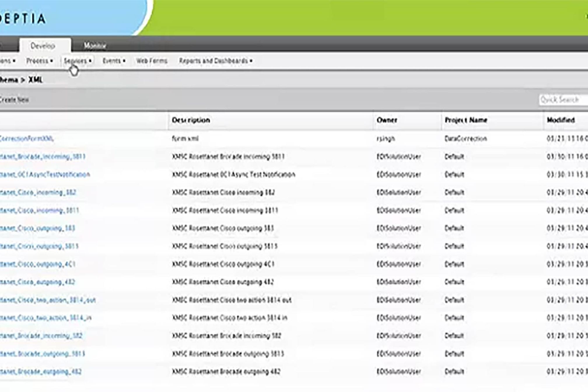Open the Brocade_outgoing_4B2 schema link
The image size is (588, 392).
coord(41,372)
